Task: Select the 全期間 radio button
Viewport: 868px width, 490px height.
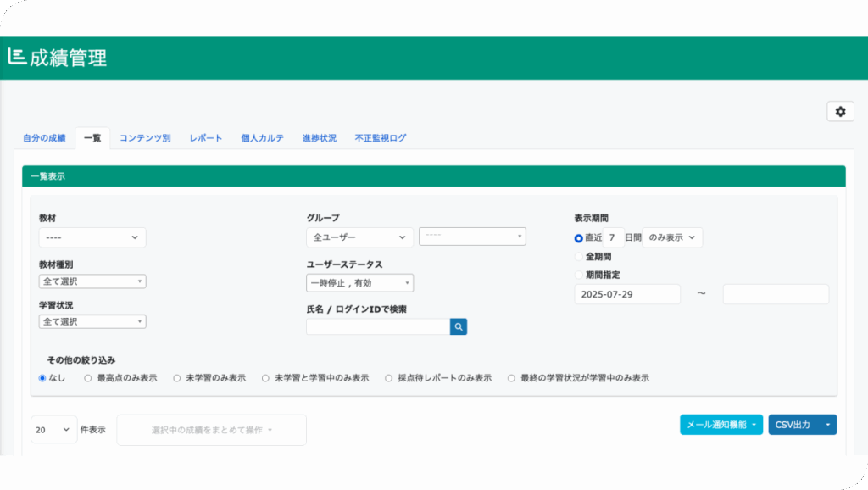Action: (579, 256)
